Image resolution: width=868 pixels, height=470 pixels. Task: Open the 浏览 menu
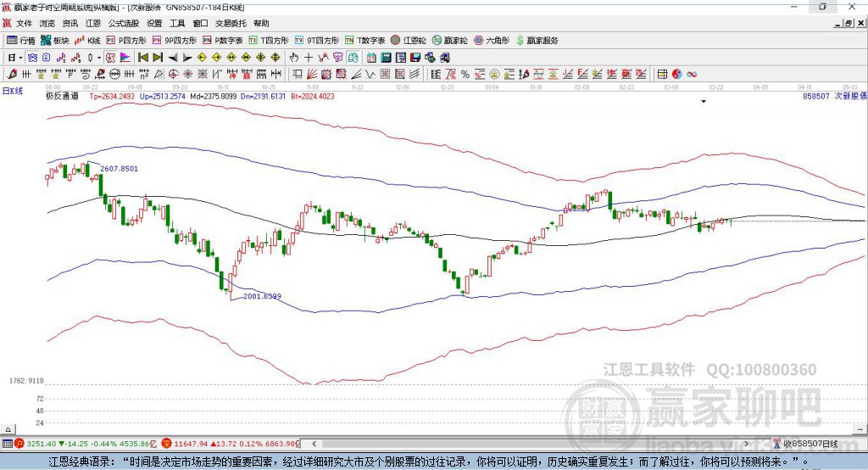[47, 23]
